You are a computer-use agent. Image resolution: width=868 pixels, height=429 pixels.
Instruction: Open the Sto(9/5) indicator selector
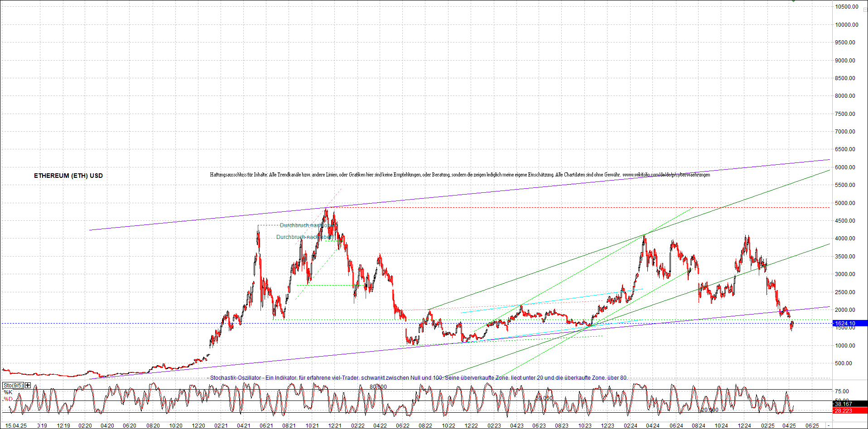pos(13,385)
